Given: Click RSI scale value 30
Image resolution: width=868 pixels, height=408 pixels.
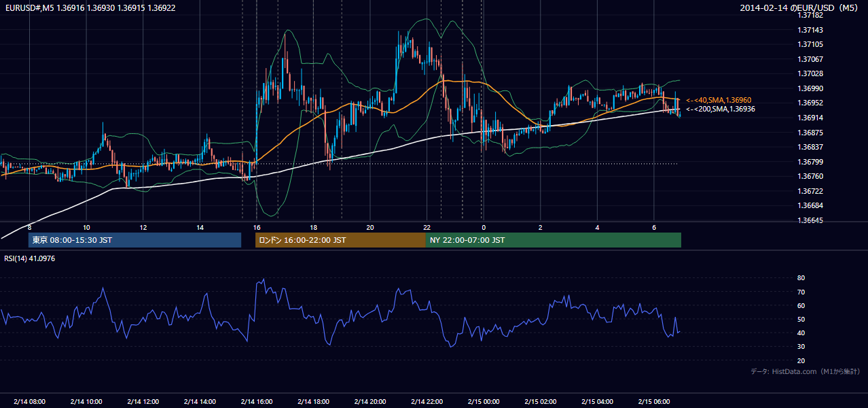Looking at the screenshot, I should pos(801,347).
